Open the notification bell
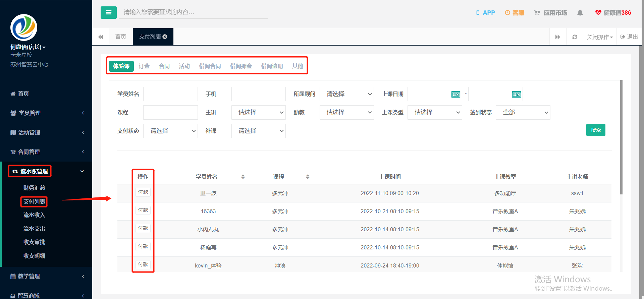This screenshot has height=299, width=644. pyautogui.click(x=580, y=13)
